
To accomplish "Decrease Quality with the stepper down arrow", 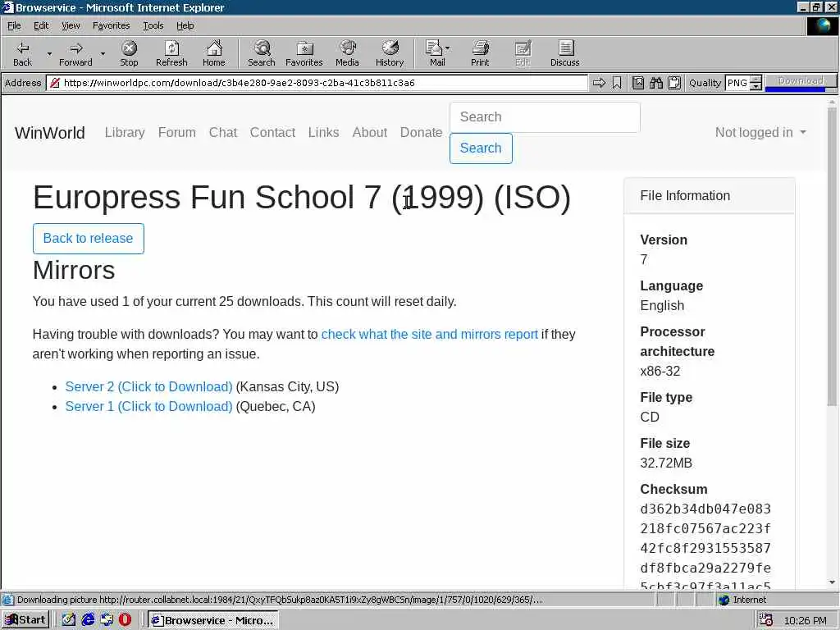I will (756, 86).
